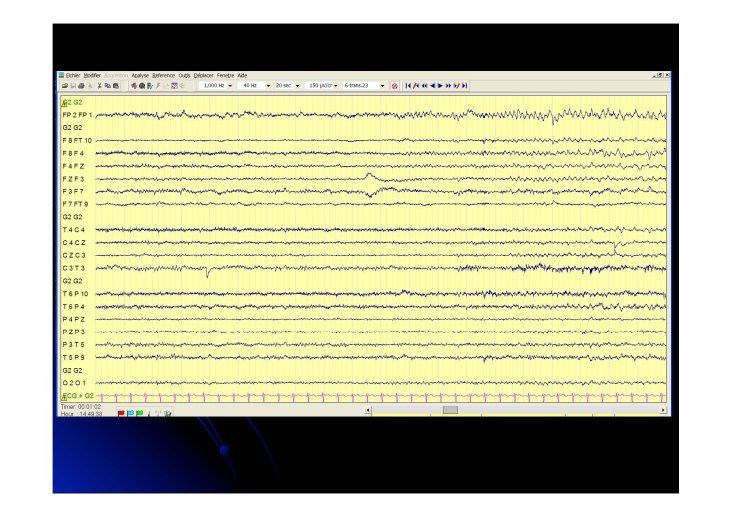Open the Aide menu
Image resolution: width=732 pixels, height=517 pixels.
pyautogui.click(x=242, y=75)
